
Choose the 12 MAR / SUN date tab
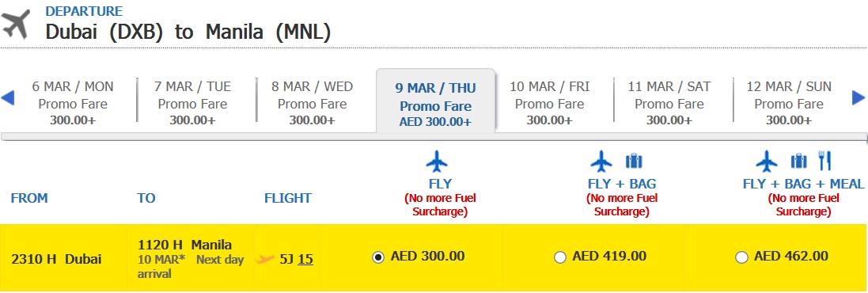(x=789, y=103)
